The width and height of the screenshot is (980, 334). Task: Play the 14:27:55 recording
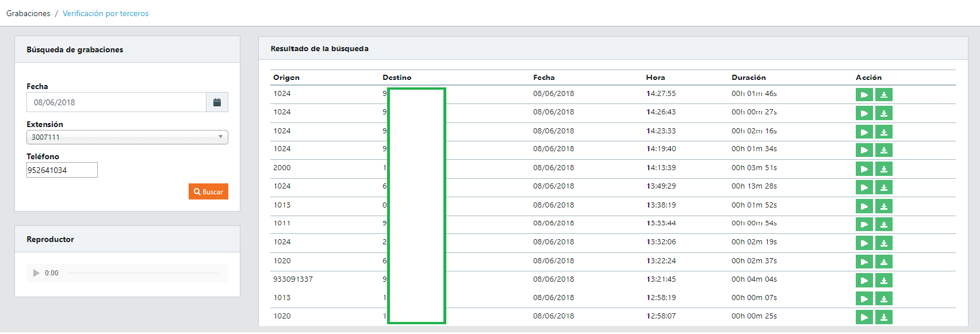pyautogui.click(x=864, y=95)
